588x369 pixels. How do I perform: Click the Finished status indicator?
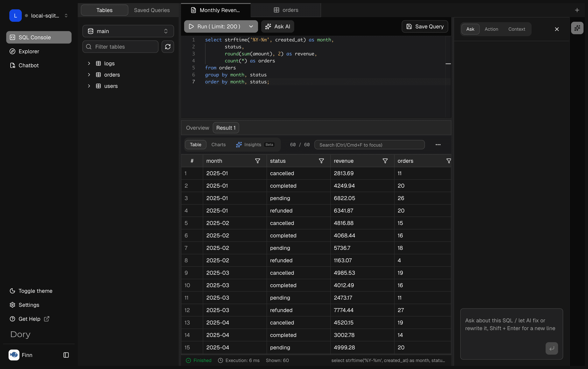tap(199, 360)
